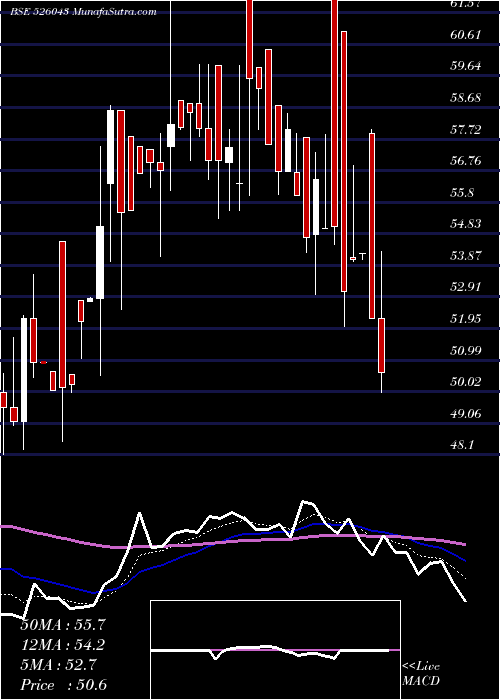Click the 56.76 price axis label
Image resolution: width=500 pixels, height=700 pixels.
[x=466, y=161]
